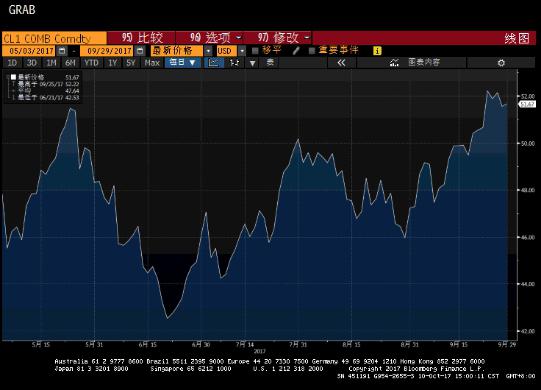Open end date calendar picker icon
The height and width of the screenshot is (390, 541).
click(x=140, y=51)
